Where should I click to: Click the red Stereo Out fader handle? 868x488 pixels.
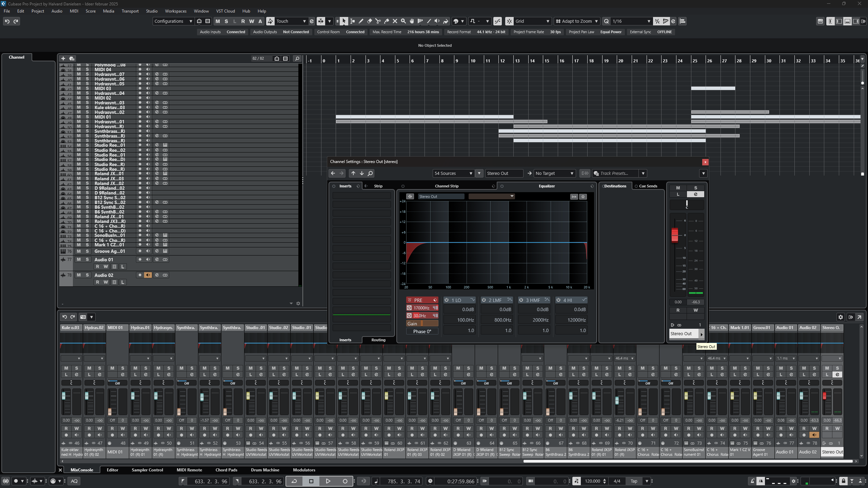(x=674, y=235)
